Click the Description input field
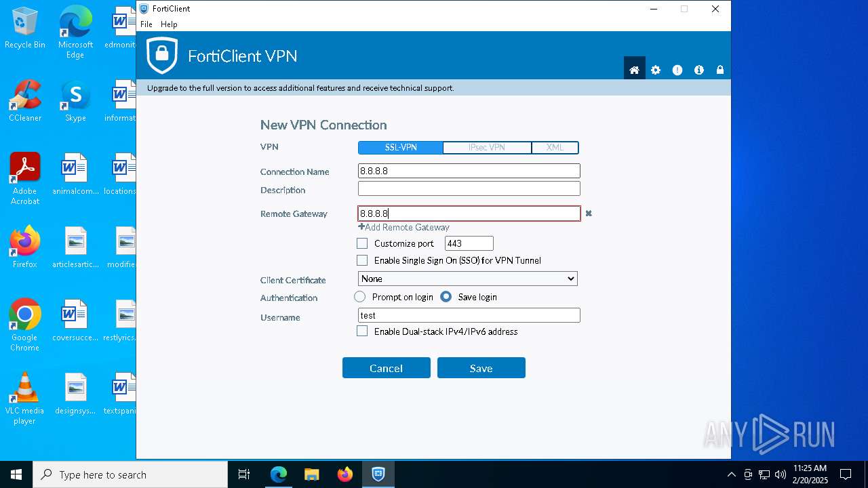 click(469, 188)
